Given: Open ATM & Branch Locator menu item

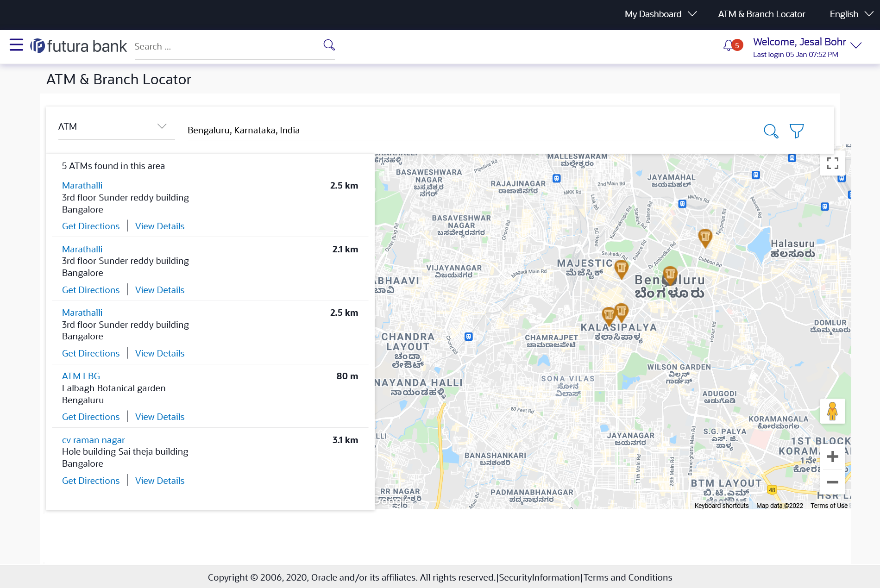Looking at the screenshot, I should tap(761, 14).
